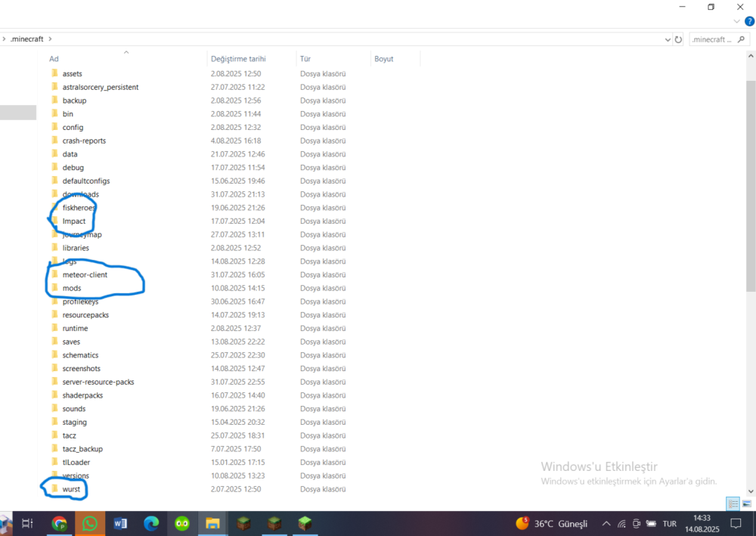Click date 30.06.2025 16:47 of profilekeys

coord(236,302)
